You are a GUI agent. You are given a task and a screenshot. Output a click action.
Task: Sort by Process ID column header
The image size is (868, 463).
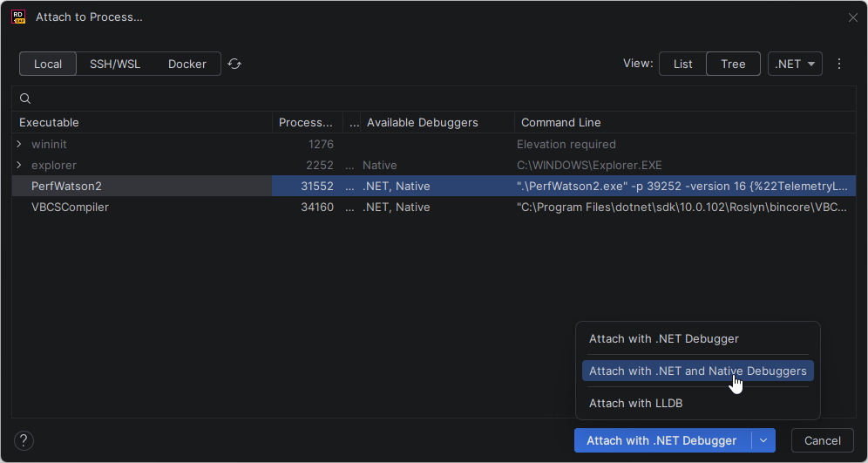(x=307, y=122)
